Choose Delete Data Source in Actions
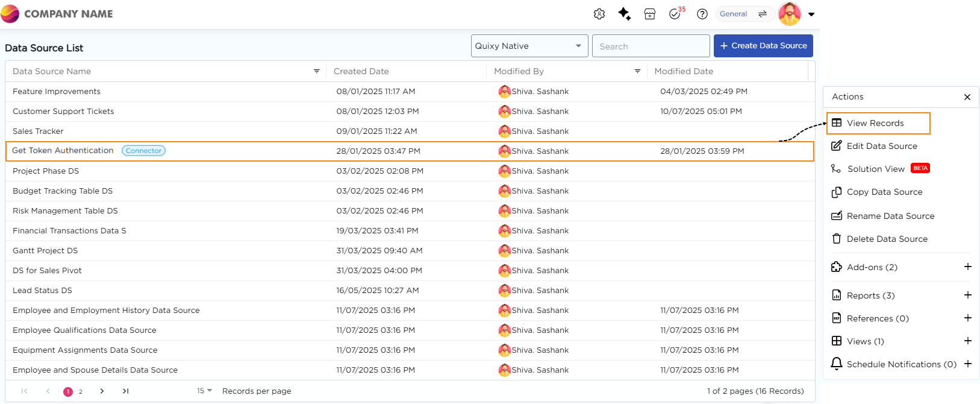This screenshot has width=980, height=404. click(887, 239)
